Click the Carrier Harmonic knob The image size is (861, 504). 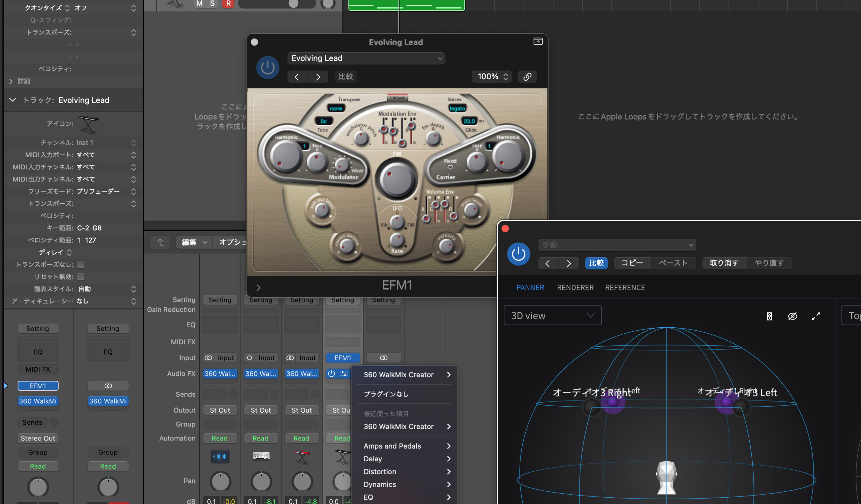point(508,156)
